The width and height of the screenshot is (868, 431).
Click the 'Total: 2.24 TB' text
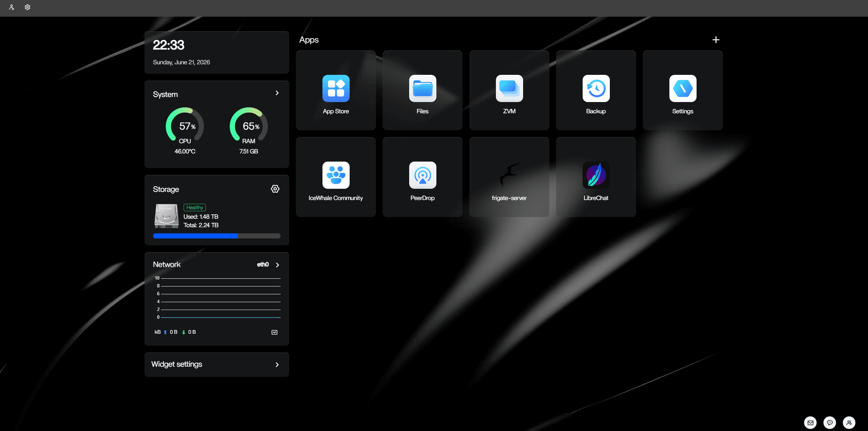click(x=201, y=225)
